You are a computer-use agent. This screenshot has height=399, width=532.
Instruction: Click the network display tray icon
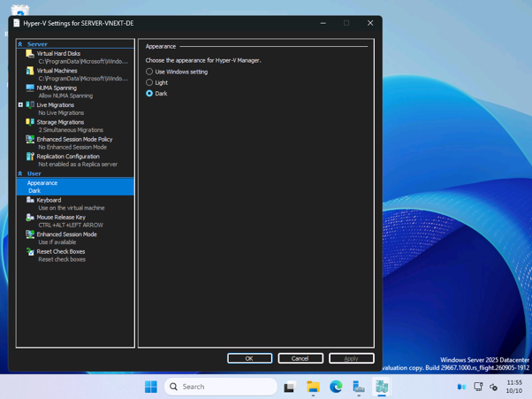[x=478, y=387]
